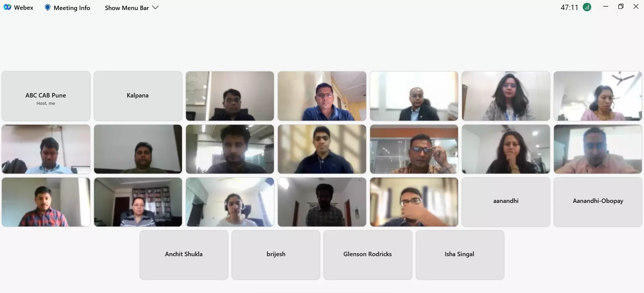This screenshot has height=293, width=644.
Task: Click the Show Menu Bar label
Action: point(127,8)
